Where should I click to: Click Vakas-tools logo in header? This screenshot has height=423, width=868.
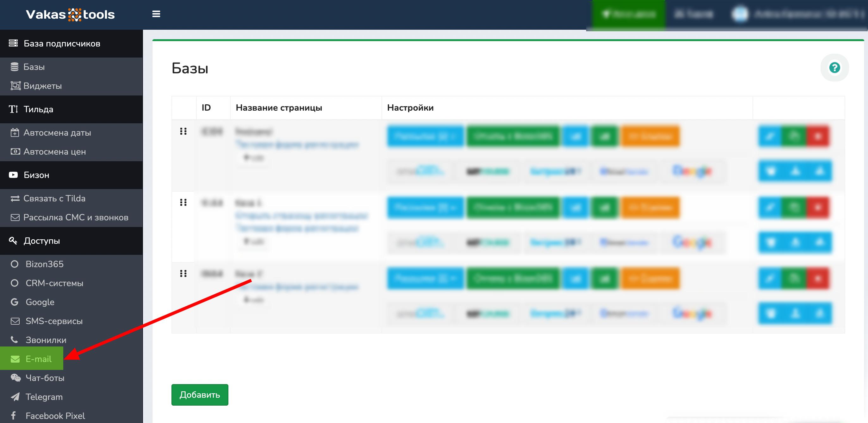[71, 15]
